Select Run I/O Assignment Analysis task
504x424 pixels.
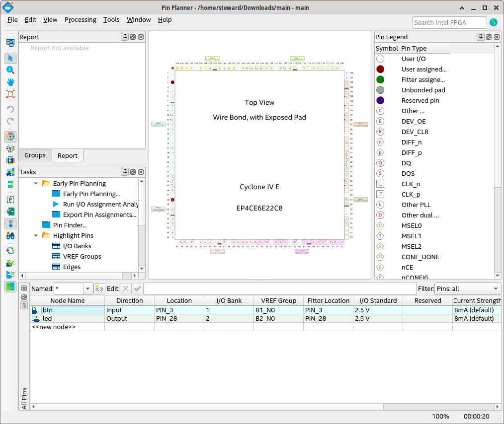point(95,204)
